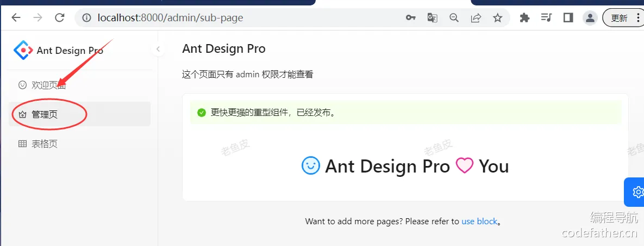Toggle browser side panel icon
Image resolution: width=644 pixels, height=246 pixels.
coord(568,18)
